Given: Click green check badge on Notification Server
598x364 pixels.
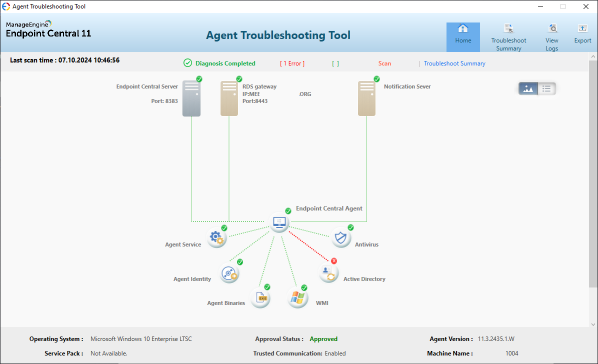Looking at the screenshot, I should point(376,79).
